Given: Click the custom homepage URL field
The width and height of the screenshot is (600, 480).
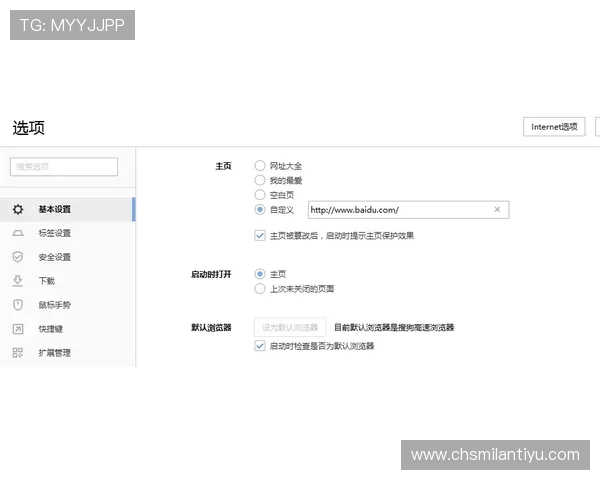Looking at the screenshot, I should click(408, 210).
